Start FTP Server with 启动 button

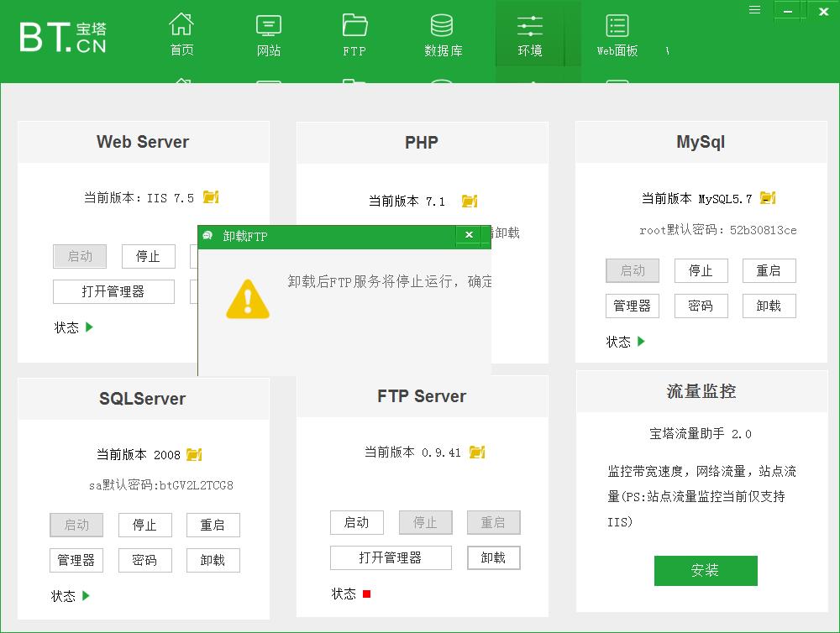[357, 522]
